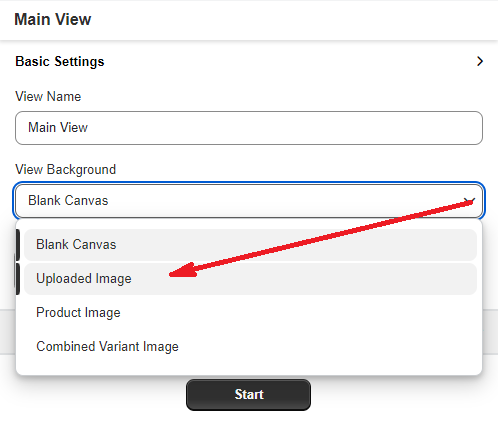Expand the Basic Settings chevron arrow
Screen dimensions: 498x433
pos(480,61)
